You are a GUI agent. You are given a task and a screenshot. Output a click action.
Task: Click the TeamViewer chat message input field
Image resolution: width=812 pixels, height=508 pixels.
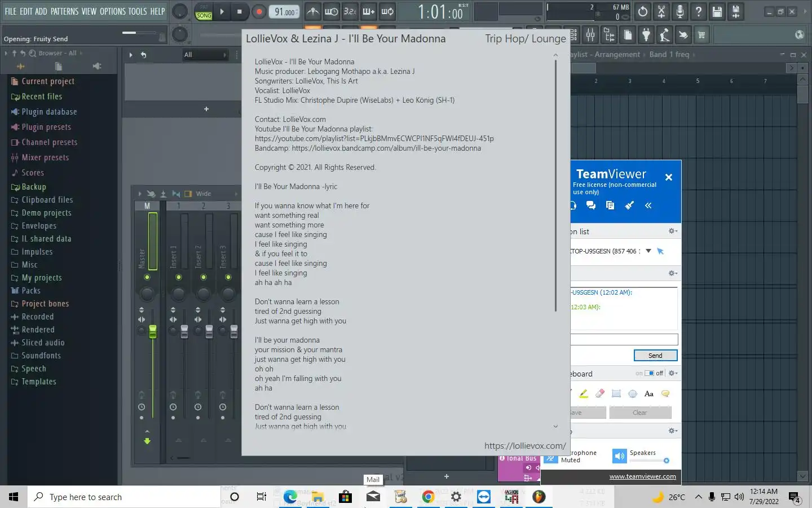tap(624, 339)
